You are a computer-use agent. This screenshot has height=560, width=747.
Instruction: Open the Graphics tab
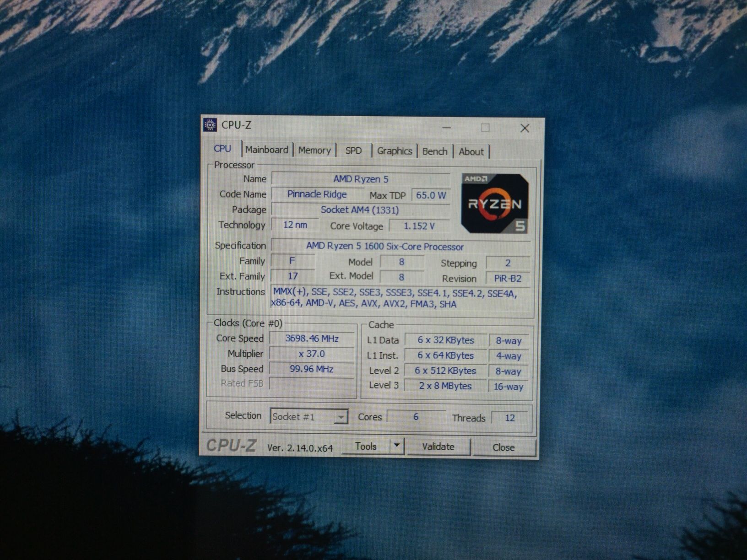tap(395, 151)
